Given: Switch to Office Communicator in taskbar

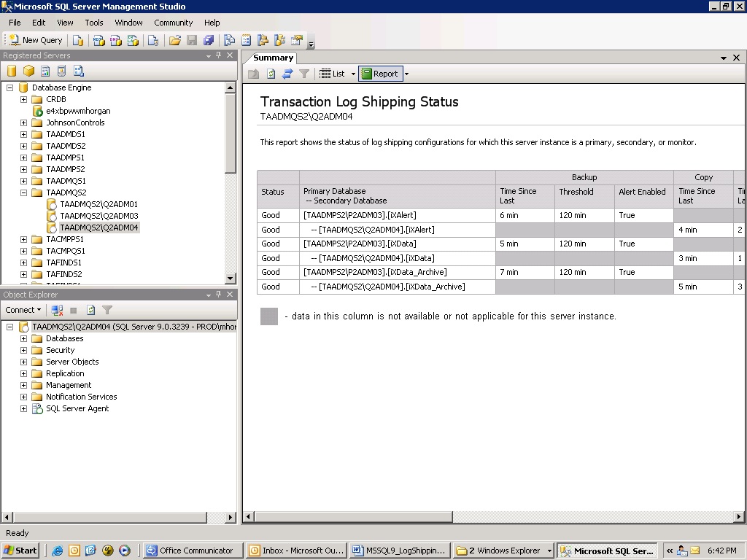Looking at the screenshot, I should [x=192, y=551].
